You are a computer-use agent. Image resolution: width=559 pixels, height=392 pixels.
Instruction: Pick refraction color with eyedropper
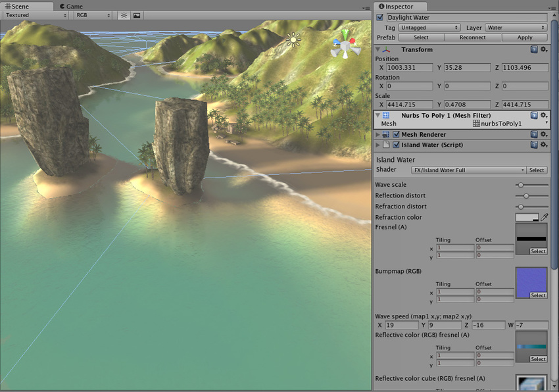(544, 217)
